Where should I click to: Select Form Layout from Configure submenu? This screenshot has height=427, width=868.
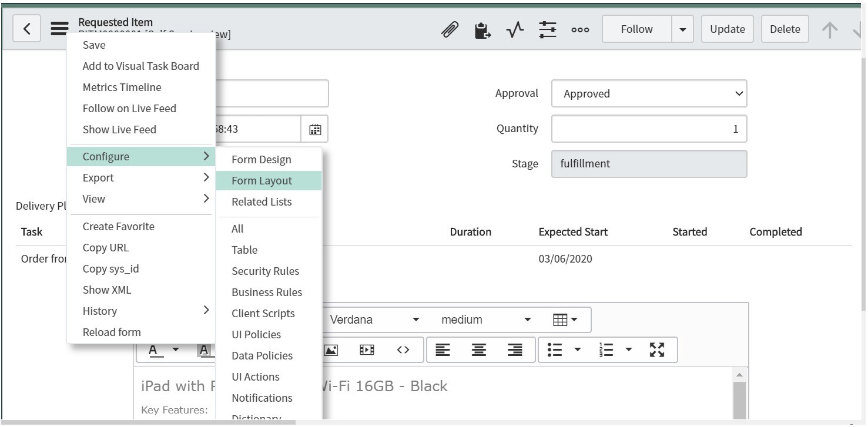(262, 181)
